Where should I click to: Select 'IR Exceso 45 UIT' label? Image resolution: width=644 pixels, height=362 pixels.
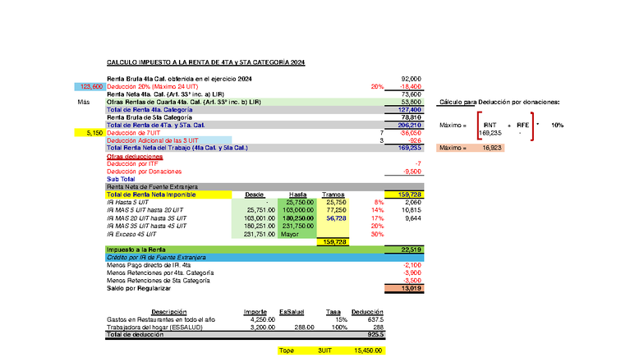[131, 234]
